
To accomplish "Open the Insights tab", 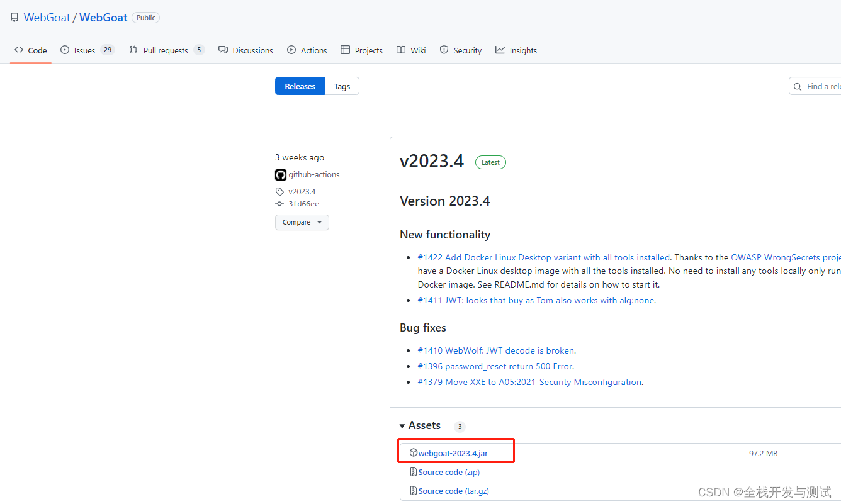I will tap(516, 50).
